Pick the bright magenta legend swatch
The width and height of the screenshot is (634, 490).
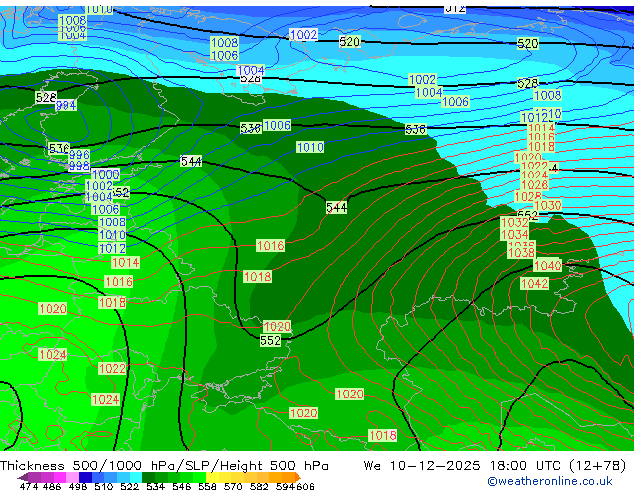(x=60, y=477)
